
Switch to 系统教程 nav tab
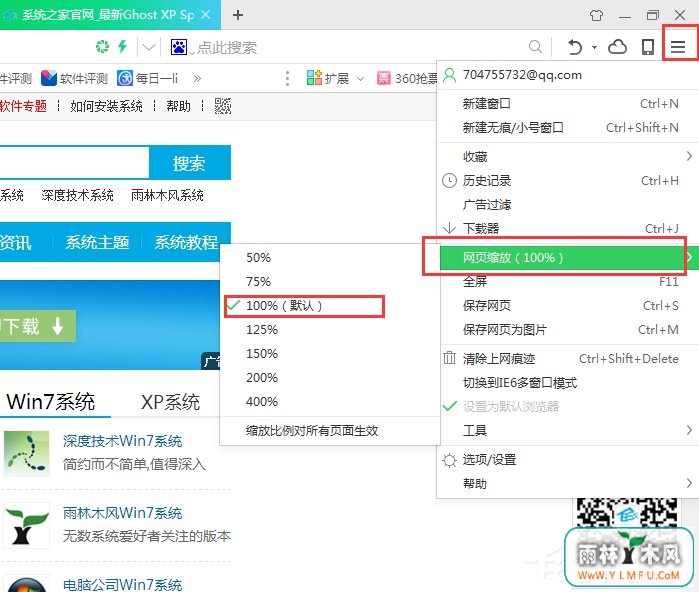pyautogui.click(x=186, y=243)
